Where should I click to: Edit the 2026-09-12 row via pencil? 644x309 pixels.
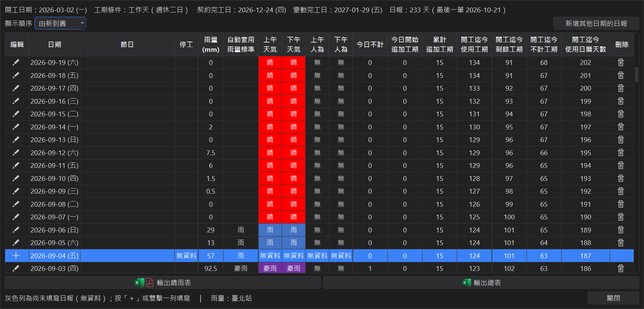point(16,153)
